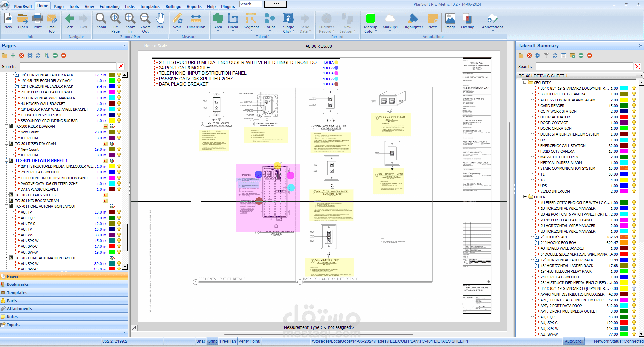
Task: Toggle Snap in the status bar
Action: click(201, 341)
